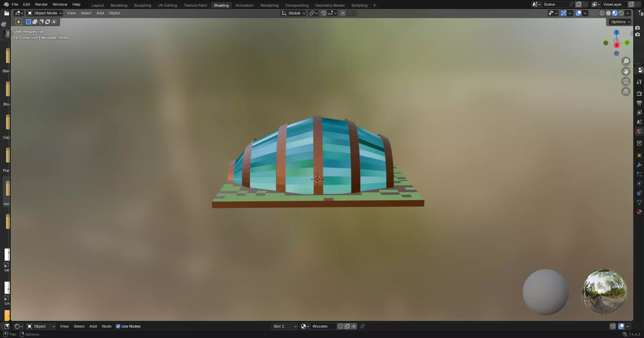Image resolution: width=644 pixels, height=338 pixels.
Task: Open the Render menu
Action: (x=41, y=4)
